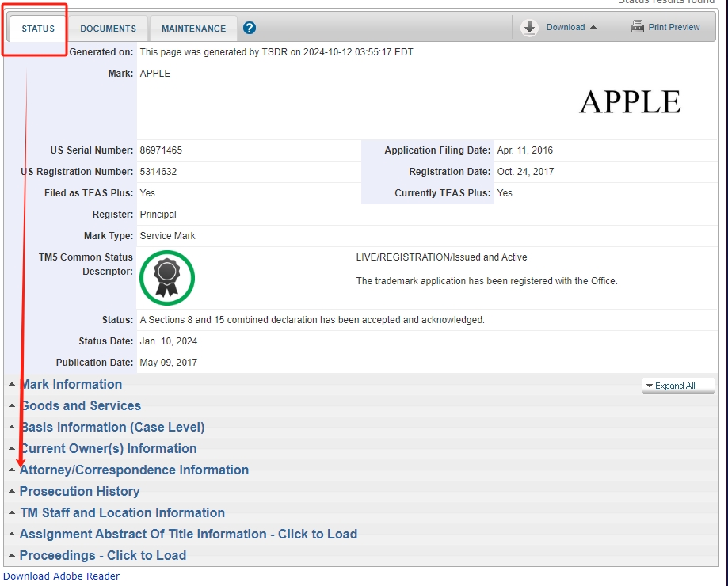Image resolution: width=728 pixels, height=586 pixels.
Task: Click the printer icon for Print Preview
Action: [x=638, y=26]
